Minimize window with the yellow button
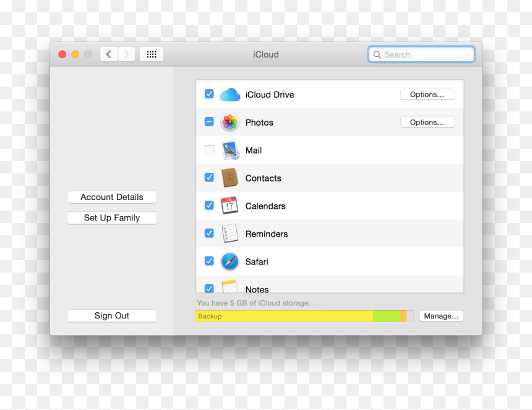The width and height of the screenshot is (532, 410). (x=75, y=55)
